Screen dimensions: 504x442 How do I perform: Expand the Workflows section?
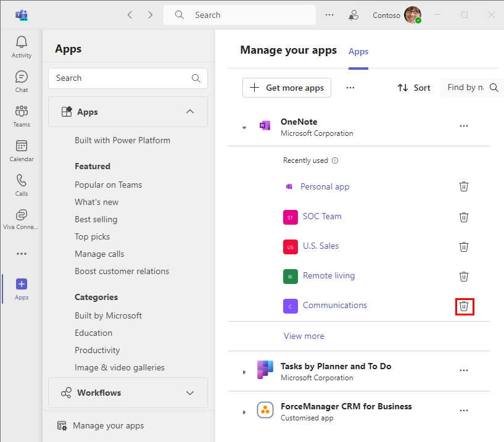190,393
